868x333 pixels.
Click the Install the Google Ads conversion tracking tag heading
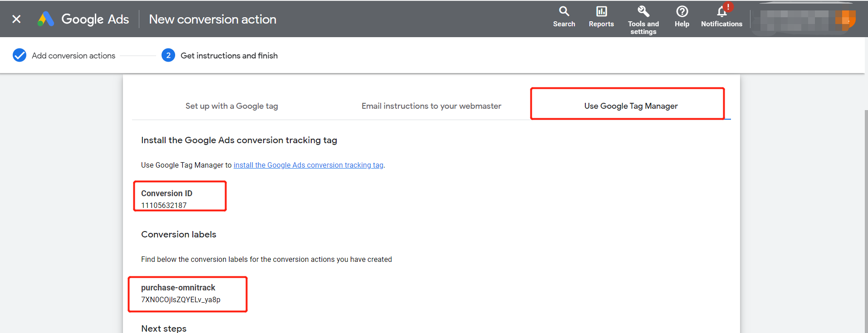point(239,140)
